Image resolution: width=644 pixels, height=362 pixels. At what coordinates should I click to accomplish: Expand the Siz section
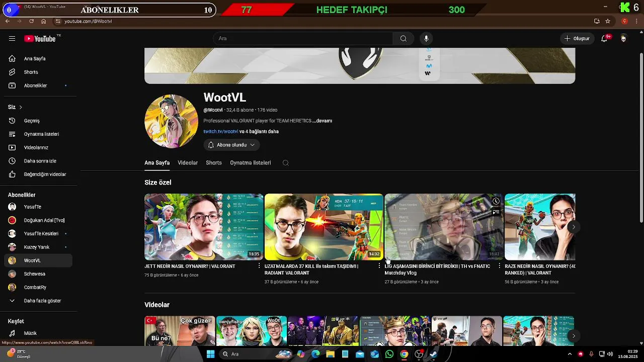point(15,107)
